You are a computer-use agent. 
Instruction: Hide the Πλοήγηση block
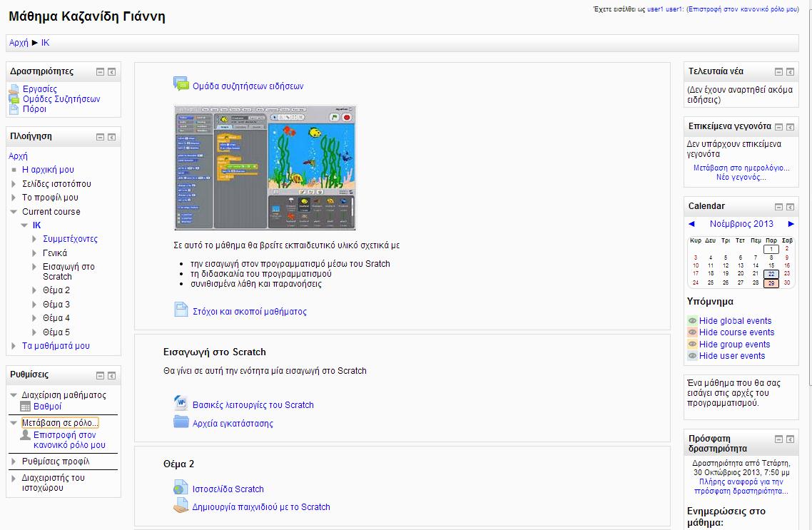pos(101,137)
